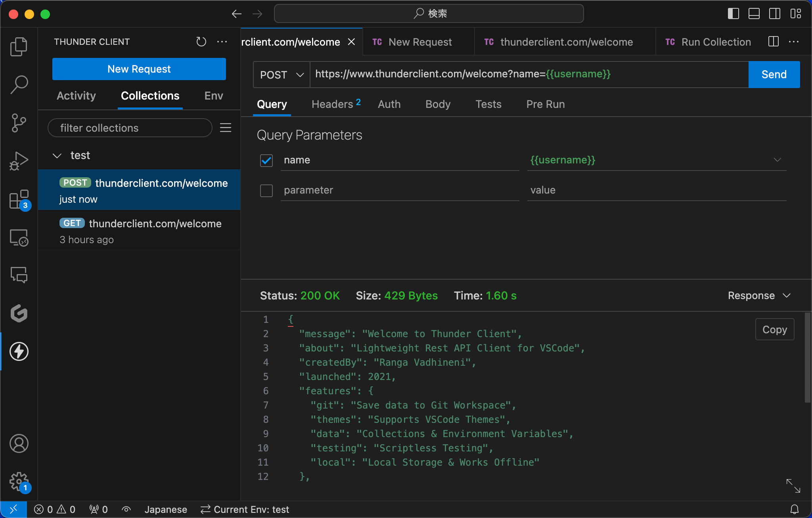This screenshot has height=518, width=812.
Task: Click the ports forwarded indicator showing 0
Action: [98, 509]
